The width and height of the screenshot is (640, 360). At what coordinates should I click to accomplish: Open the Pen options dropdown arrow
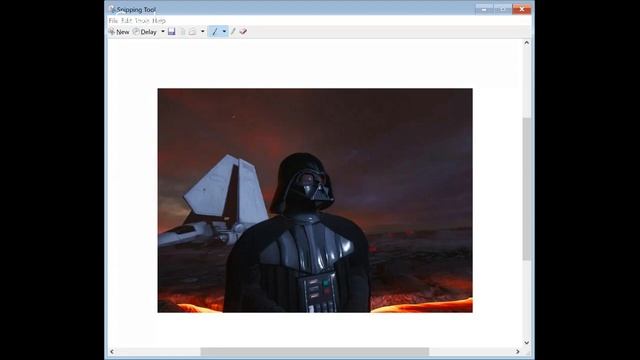click(x=224, y=31)
